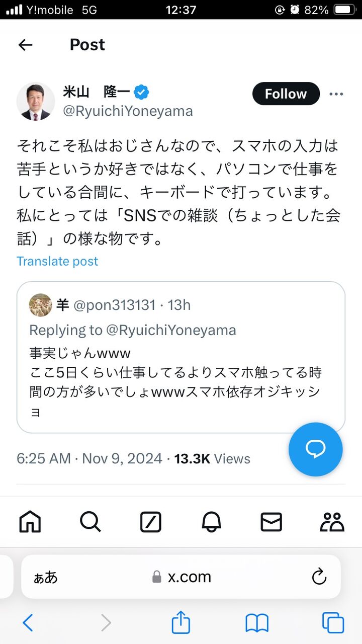Screen dimensions: 362x644
Task: Tap the x.com address field
Action: (181, 577)
